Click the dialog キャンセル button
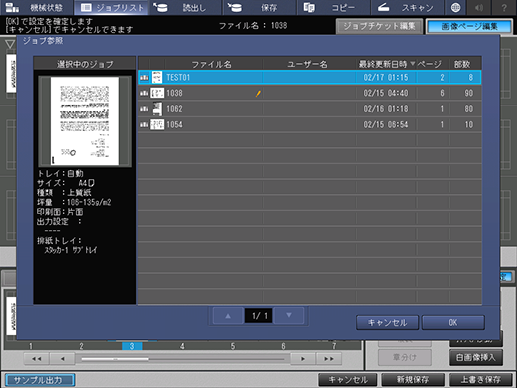The width and height of the screenshot is (517, 388). click(x=387, y=322)
